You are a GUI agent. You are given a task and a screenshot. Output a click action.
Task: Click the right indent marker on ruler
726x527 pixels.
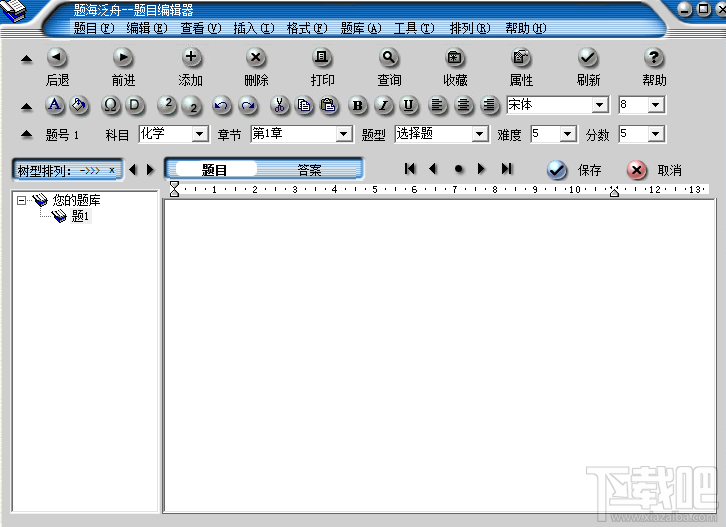(x=614, y=192)
